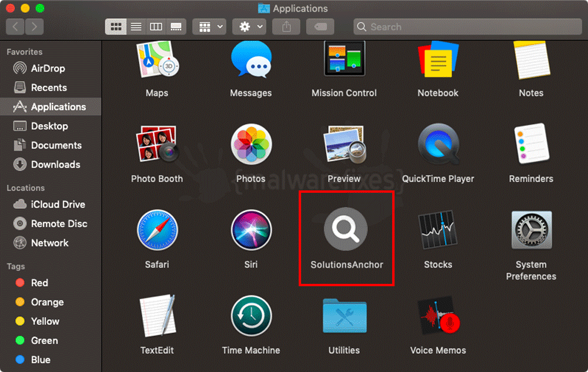The width and height of the screenshot is (588, 372).
Task: Select Applications in the sidebar
Action: click(x=51, y=107)
